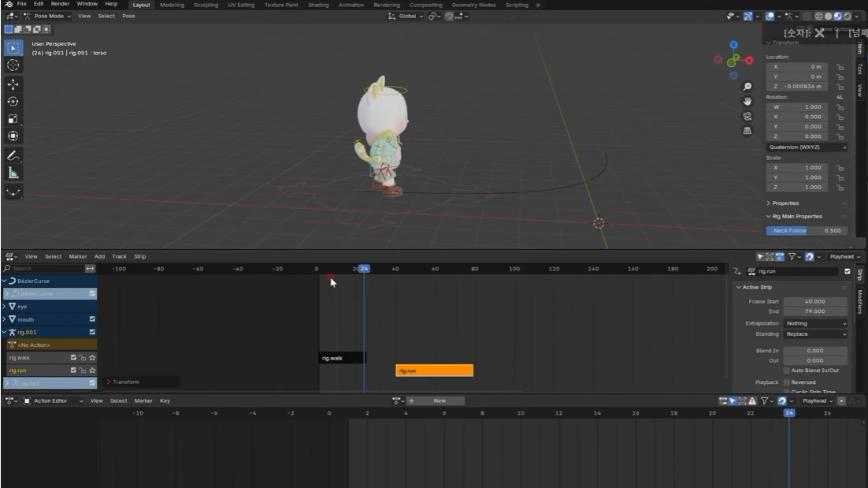Select the Annotate pencil tool
Image resolution: width=868 pixels, height=488 pixels.
pyautogui.click(x=13, y=155)
